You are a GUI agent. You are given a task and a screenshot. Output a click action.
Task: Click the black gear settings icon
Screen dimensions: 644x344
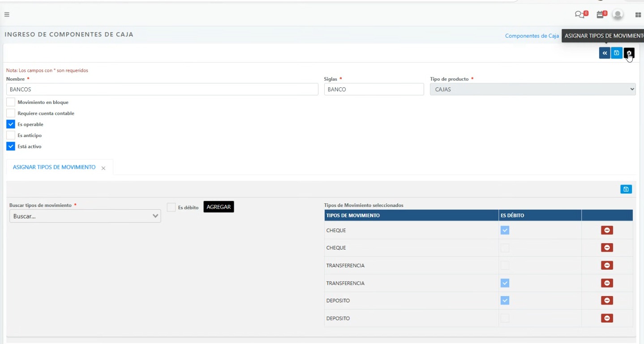[629, 52]
